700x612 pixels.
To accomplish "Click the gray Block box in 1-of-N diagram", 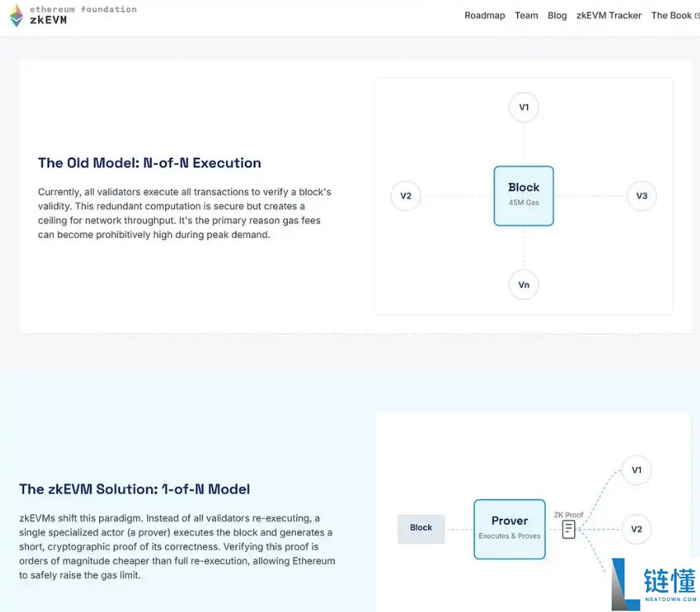I will click(421, 528).
